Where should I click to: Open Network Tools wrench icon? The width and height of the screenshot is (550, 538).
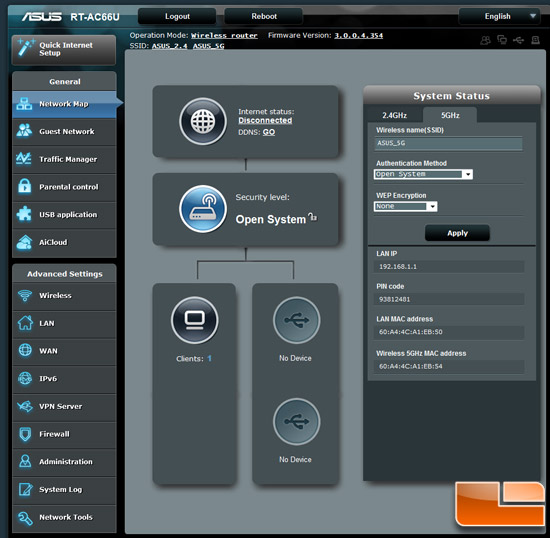(x=25, y=518)
